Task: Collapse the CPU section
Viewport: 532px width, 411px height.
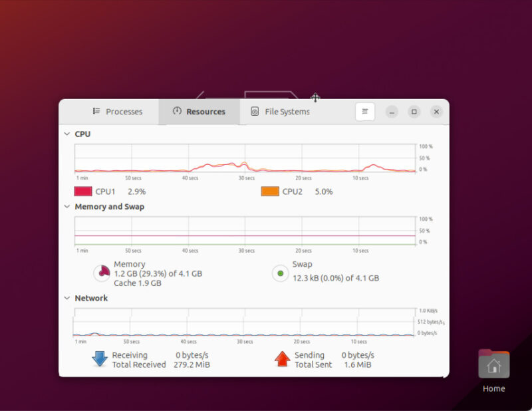Action: (66, 134)
